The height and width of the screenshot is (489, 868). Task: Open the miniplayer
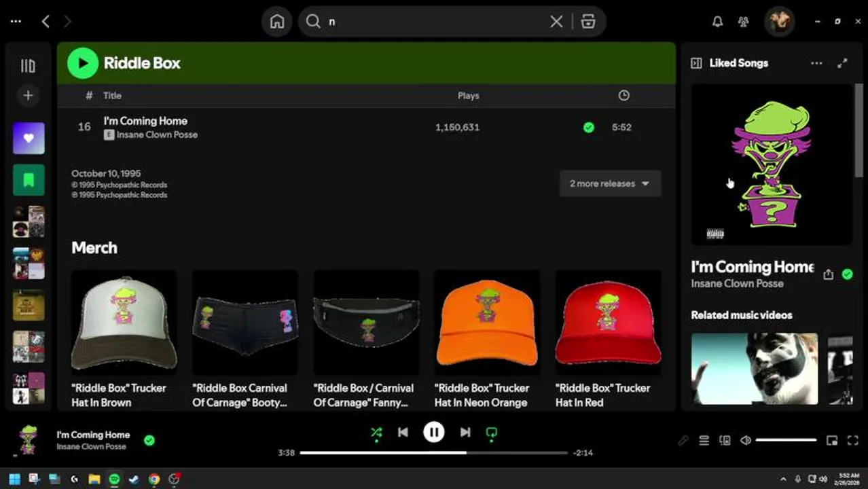(x=832, y=440)
